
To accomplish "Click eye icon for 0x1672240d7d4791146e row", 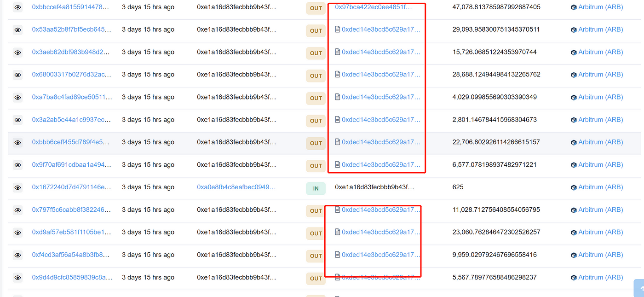I will 17,187.
